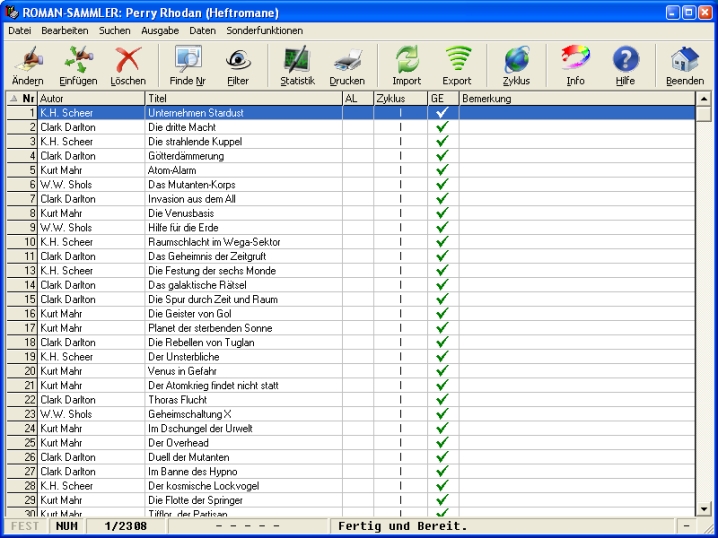The width and height of the screenshot is (718, 538).
Task: Toggle GE checkmark for Unternehmen Stardust
Action: (x=441, y=113)
